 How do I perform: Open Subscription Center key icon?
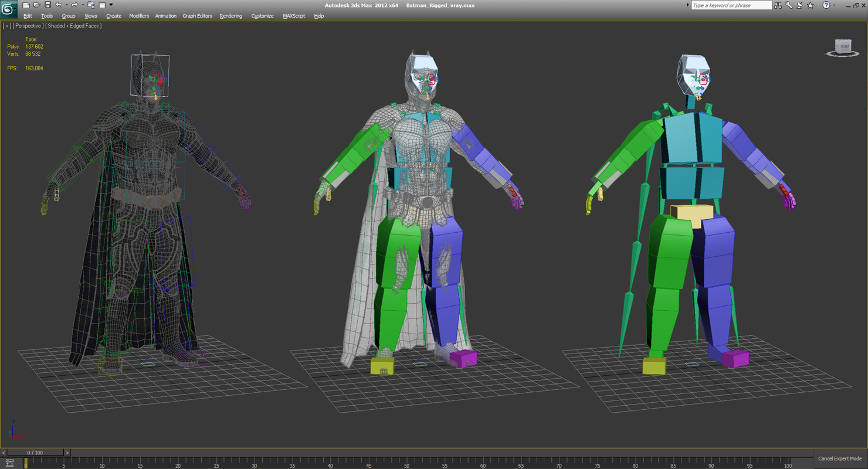tap(789, 5)
